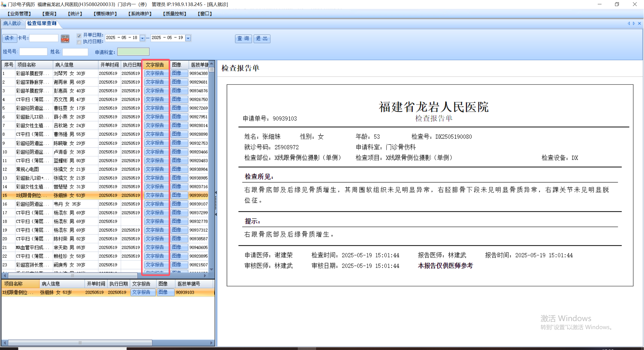Enable the 执行日期 checkbox

(x=79, y=42)
